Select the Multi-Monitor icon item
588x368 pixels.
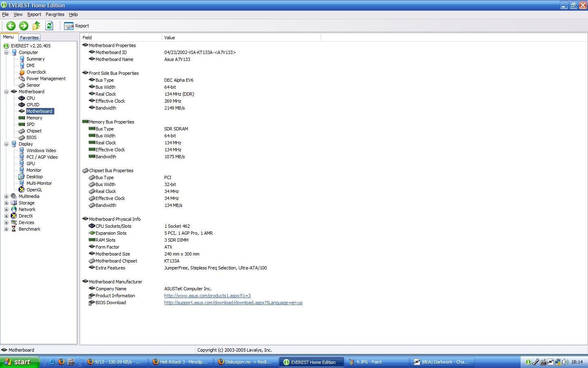point(22,183)
